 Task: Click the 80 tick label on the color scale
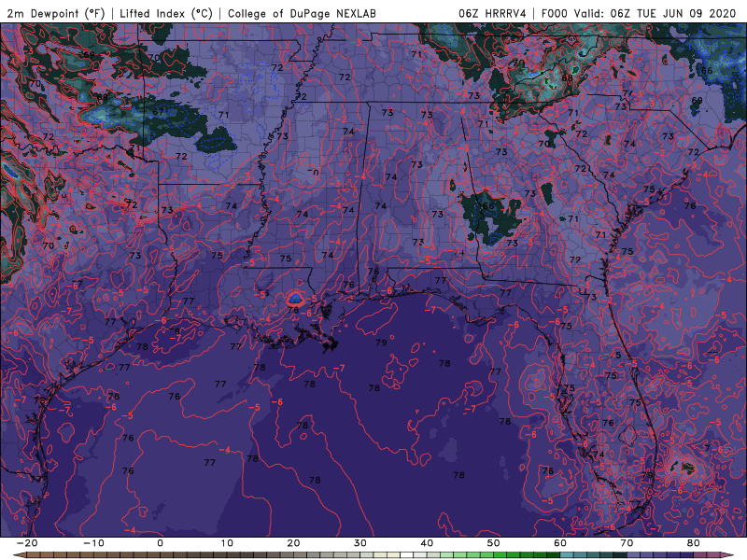[694, 543]
